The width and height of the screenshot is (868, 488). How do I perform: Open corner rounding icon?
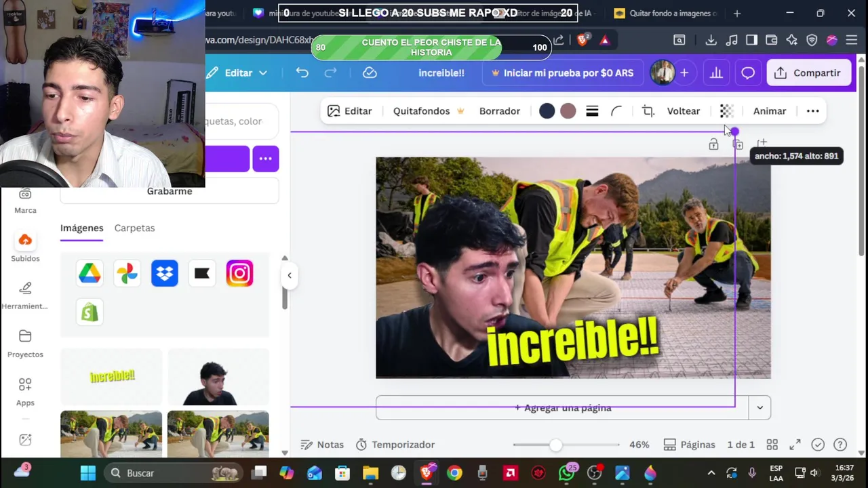pyautogui.click(x=616, y=111)
